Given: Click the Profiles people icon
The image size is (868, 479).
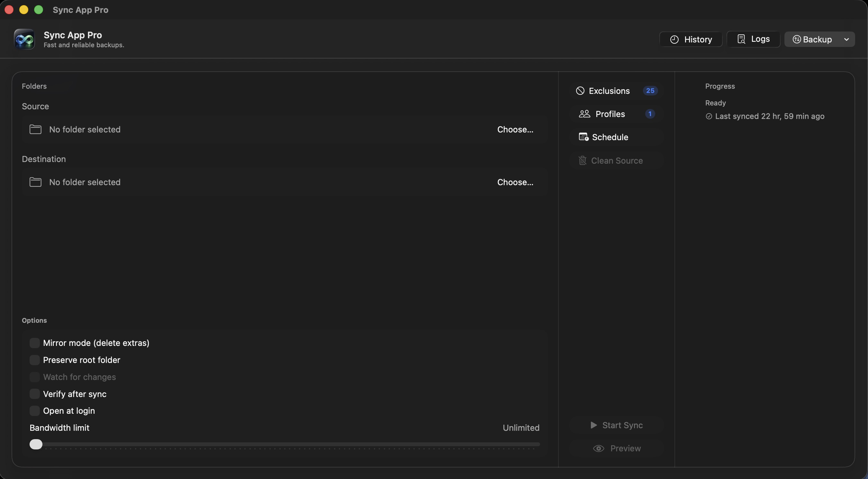Looking at the screenshot, I should [585, 114].
